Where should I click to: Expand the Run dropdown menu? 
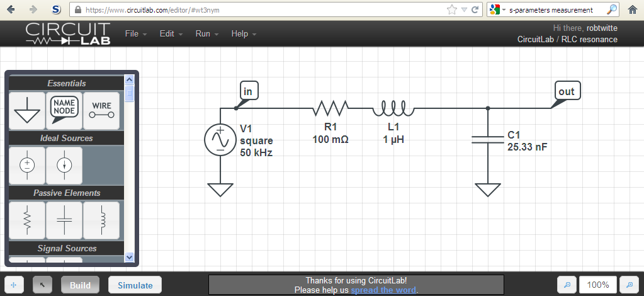[206, 34]
